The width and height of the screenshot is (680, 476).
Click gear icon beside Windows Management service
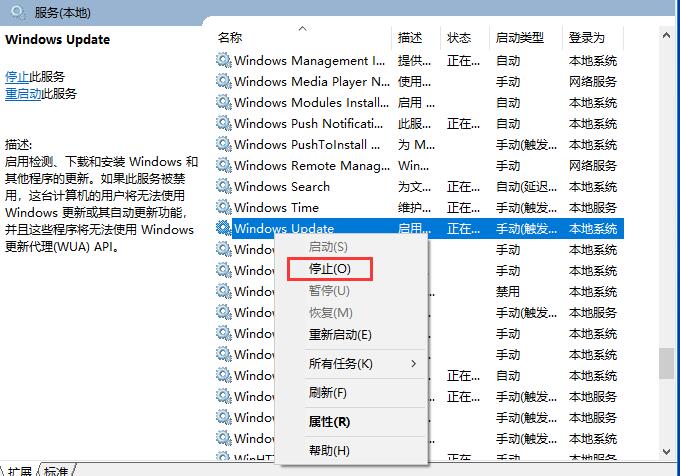223,60
